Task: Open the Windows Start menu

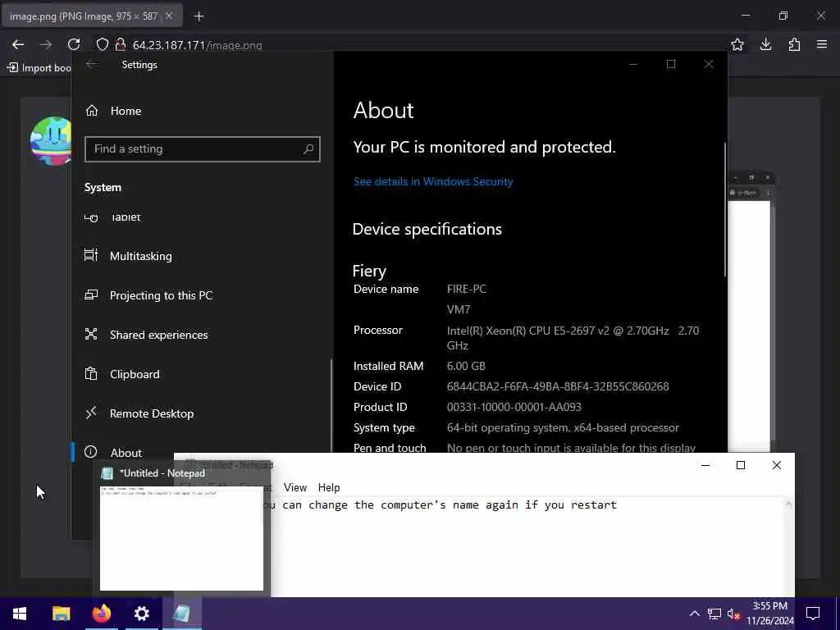Action: point(20,614)
